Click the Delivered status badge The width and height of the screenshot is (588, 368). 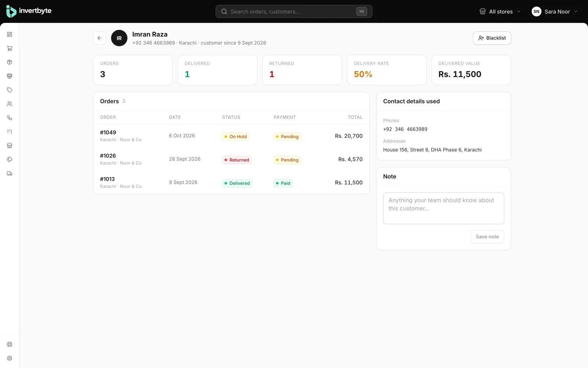pyautogui.click(x=237, y=183)
